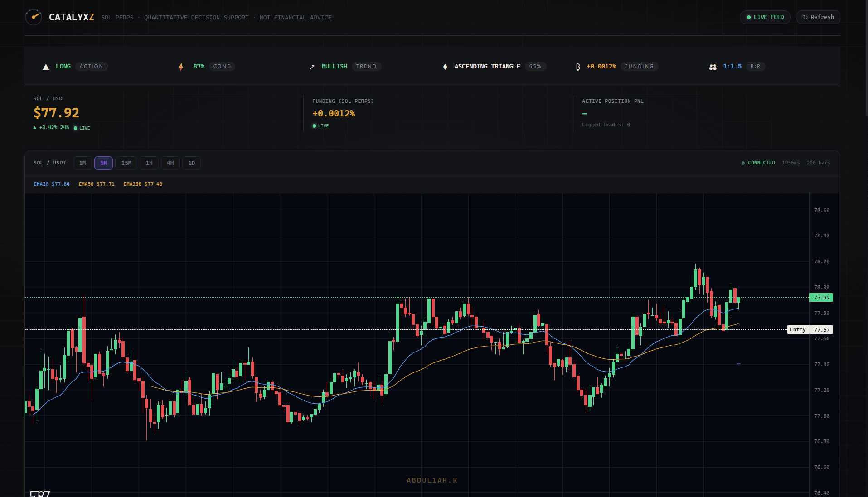This screenshot has width=868, height=497.
Task: Click the BULLISH trend label
Action: [x=335, y=67]
